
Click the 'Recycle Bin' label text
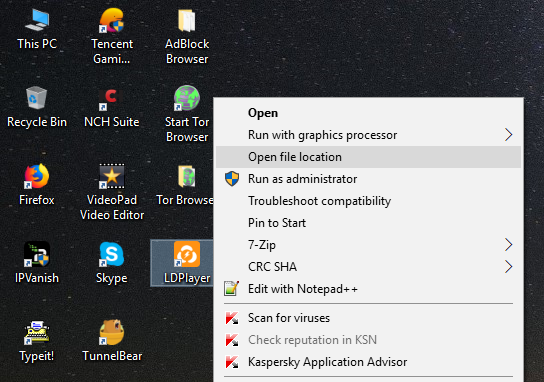point(37,122)
